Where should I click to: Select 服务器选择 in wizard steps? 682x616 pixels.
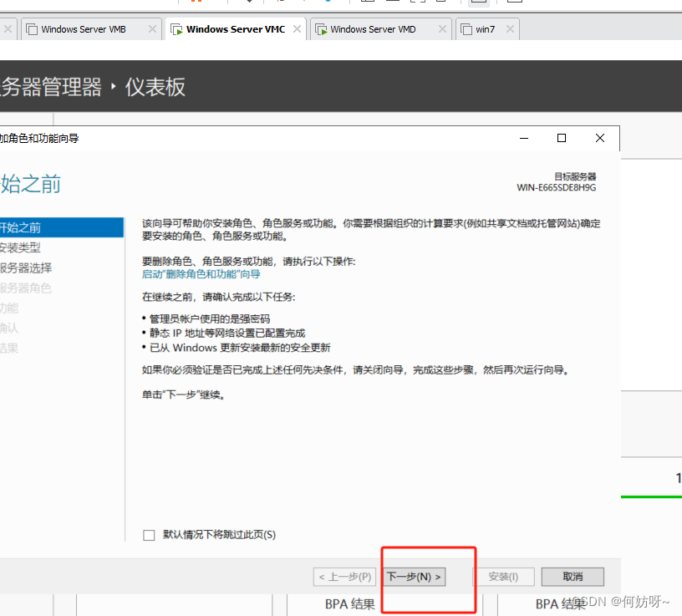tap(26, 267)
